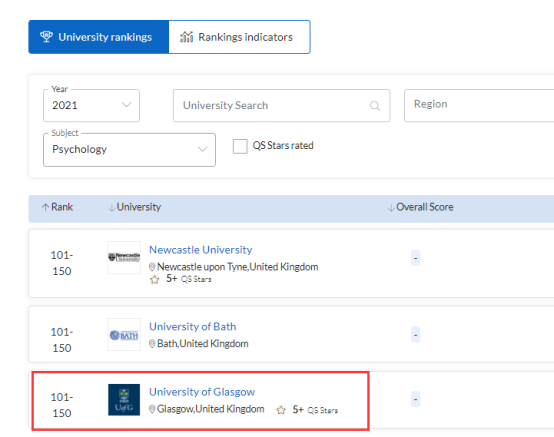The image size is (554, 437).
Task: Focus the University Search field
Action: [281, 105]
